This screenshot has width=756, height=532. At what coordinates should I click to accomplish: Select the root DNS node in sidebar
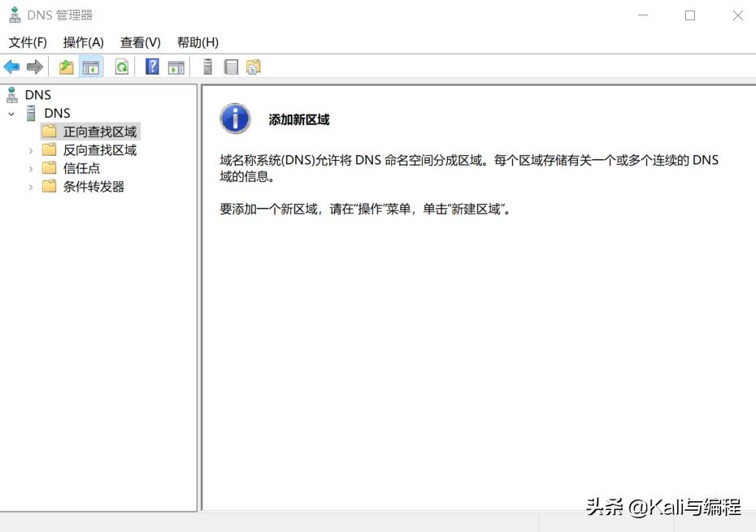37,94
